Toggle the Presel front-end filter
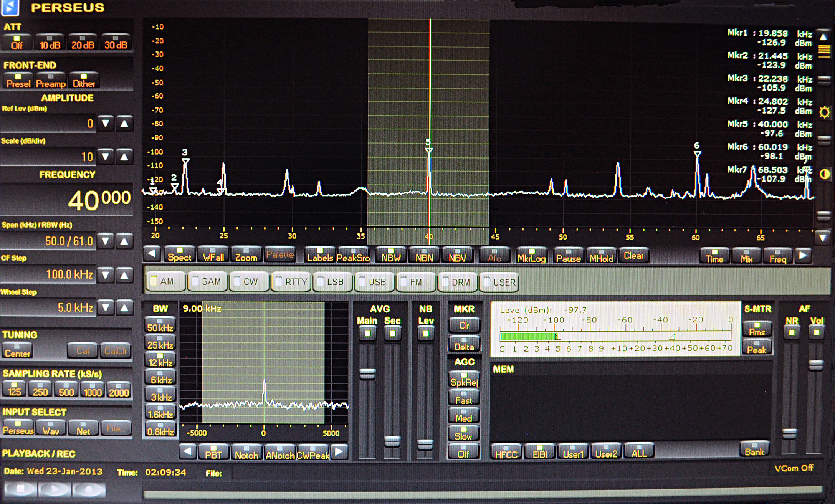Viewport: 835px width, 504px height. point(18,81)
